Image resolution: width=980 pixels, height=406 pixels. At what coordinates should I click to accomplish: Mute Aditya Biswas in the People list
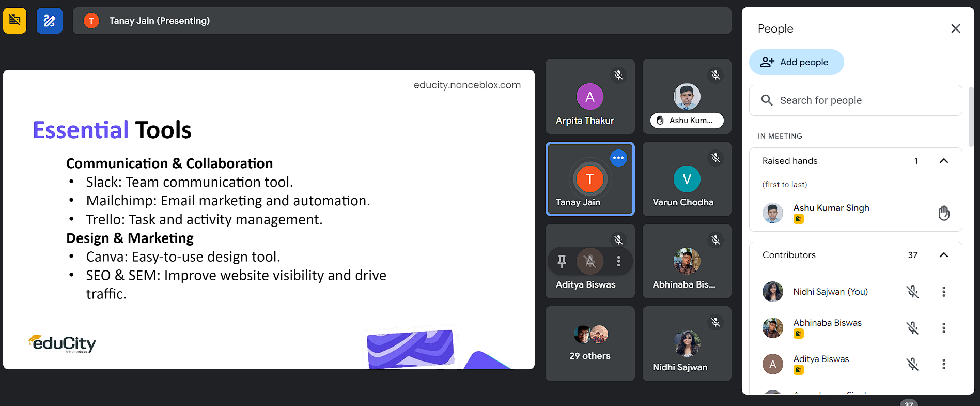pos(913,364)
